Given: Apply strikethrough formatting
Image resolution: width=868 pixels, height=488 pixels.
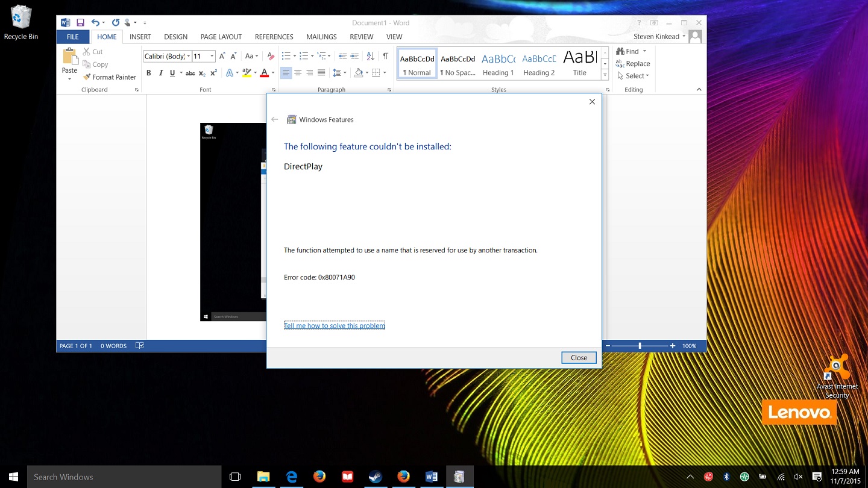Looking at the screenshot, I should pyautogui.click(x=190, y=73).
